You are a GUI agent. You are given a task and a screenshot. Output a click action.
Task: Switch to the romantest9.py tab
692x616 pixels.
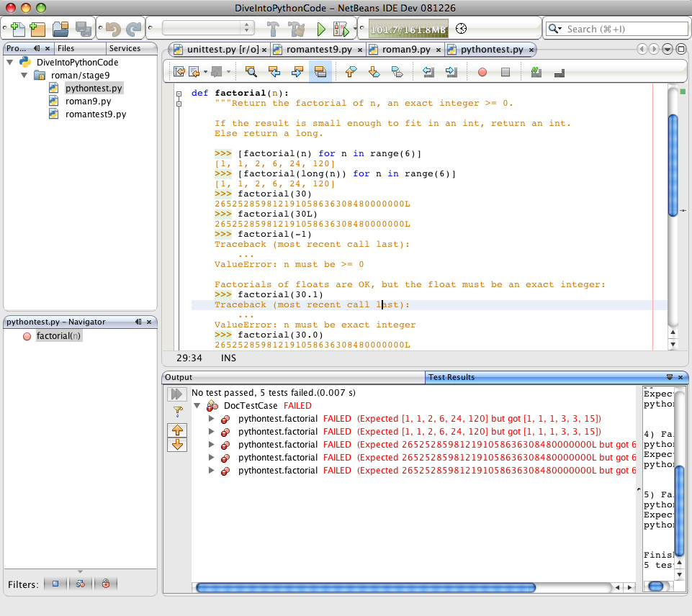point(319,50)
